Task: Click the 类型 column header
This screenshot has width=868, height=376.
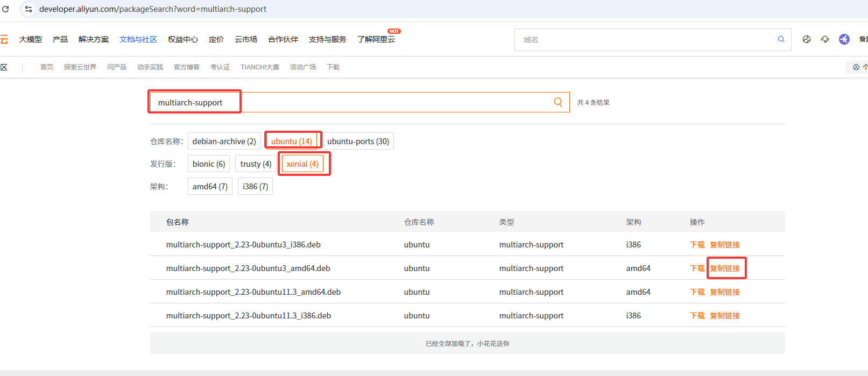Action: click(507, 222)
